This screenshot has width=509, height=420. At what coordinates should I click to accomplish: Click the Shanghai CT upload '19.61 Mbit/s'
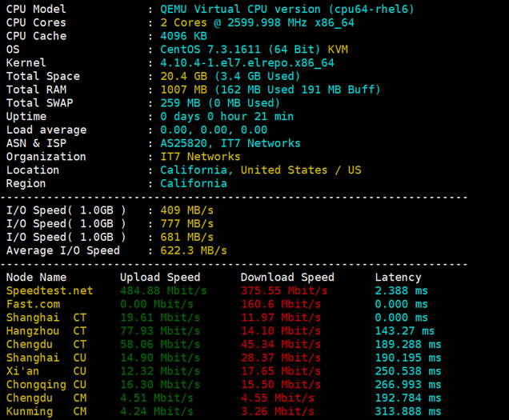point(160,318)
